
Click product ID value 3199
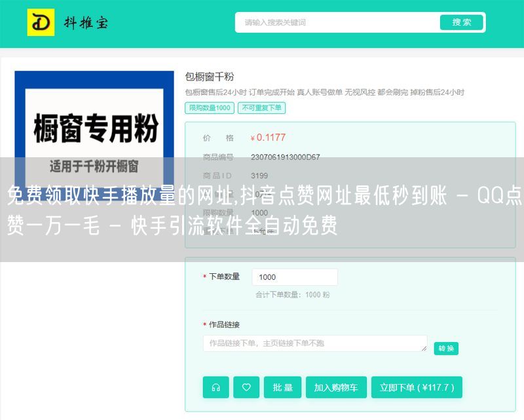259,176
